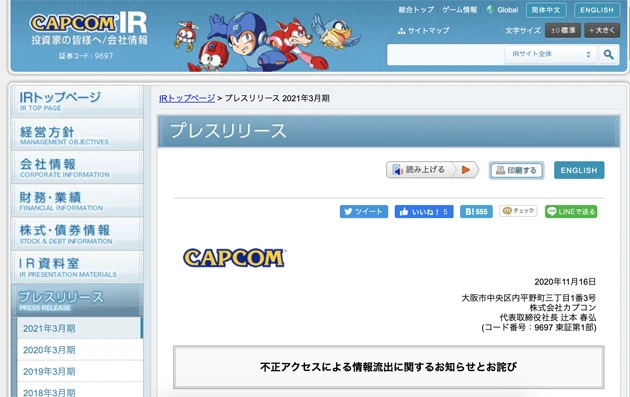The width and height of the screenshot is (630, 397).
Task: Click the 大阪市中央区内平野町 address text
Action: pyautogui.click(x=528, y=298)
